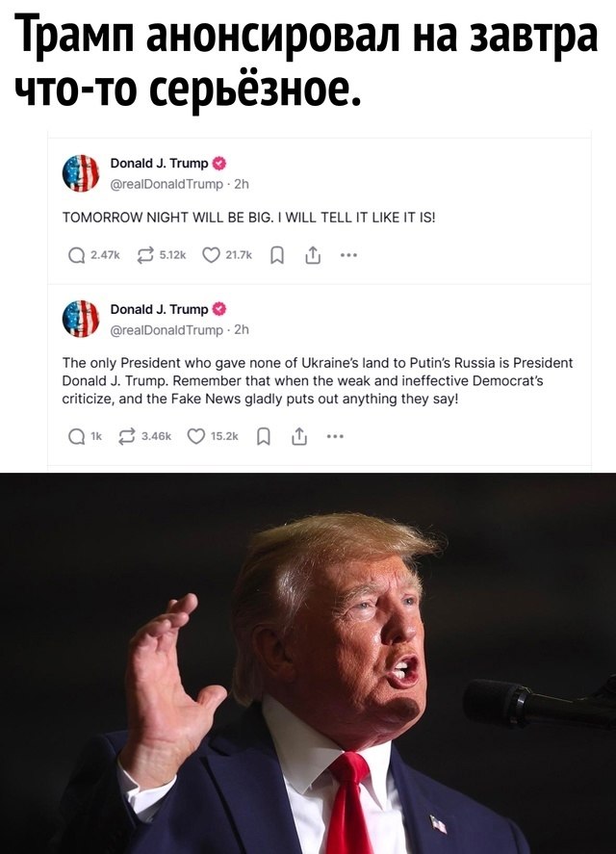
Task: Share the first post via share icon
Action: click(313, 255)
